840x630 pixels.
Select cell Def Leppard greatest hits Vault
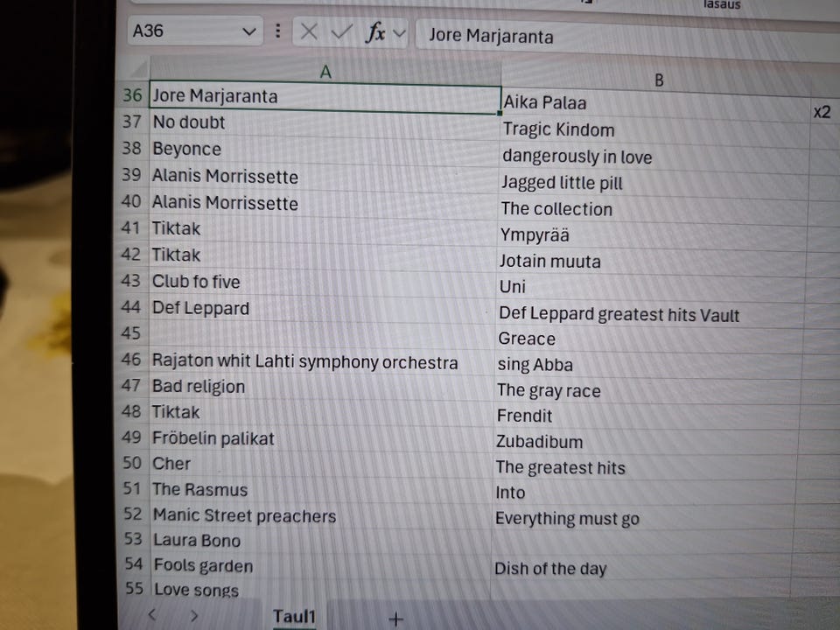point(648,315)
